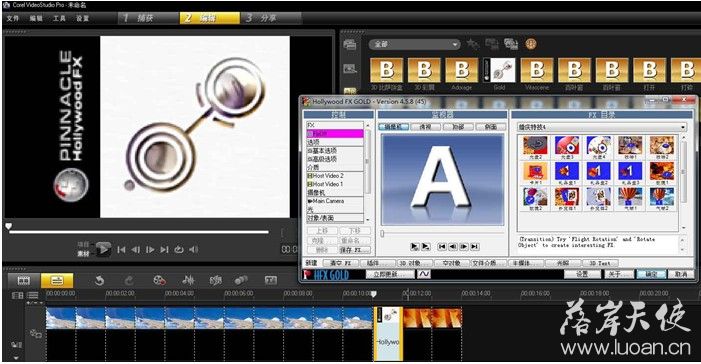
Task: Click the preview volume speaker icon
Action: coord(193,250)
